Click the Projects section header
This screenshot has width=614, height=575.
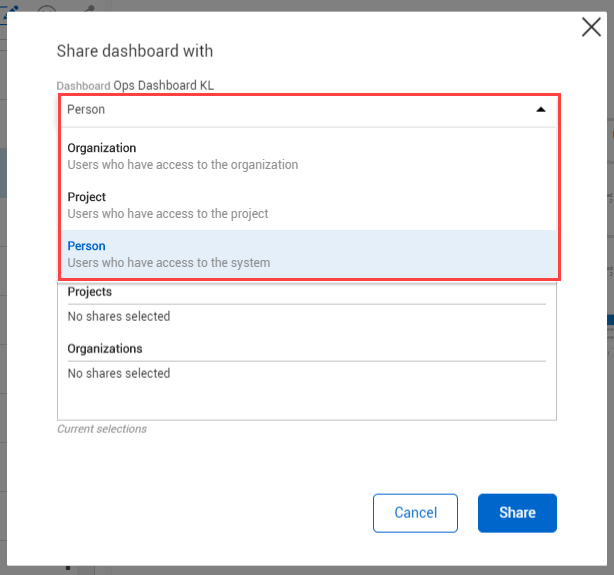(x=90, y=292)
